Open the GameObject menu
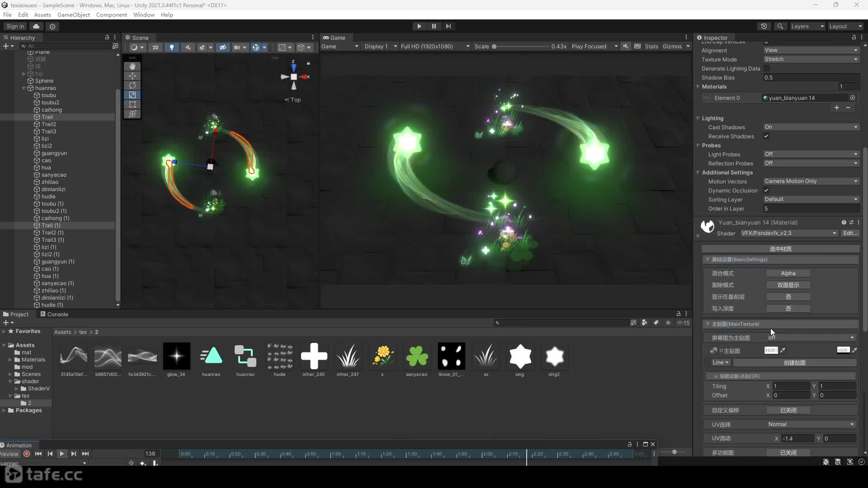Screen dimensions: 868x488 pos(73,14)
